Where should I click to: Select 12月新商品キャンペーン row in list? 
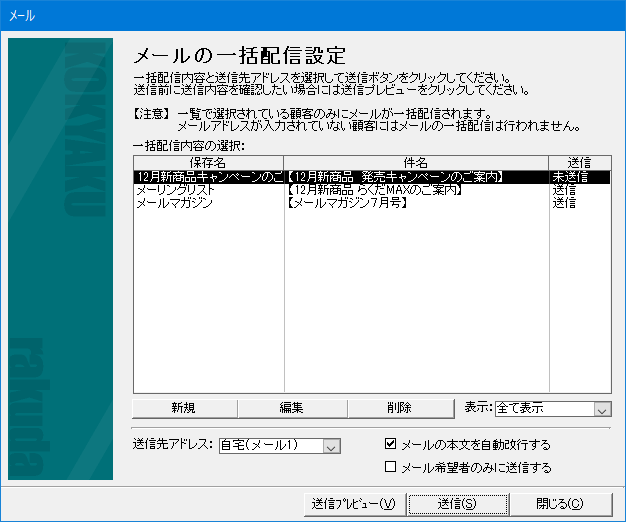click(208, 177)
